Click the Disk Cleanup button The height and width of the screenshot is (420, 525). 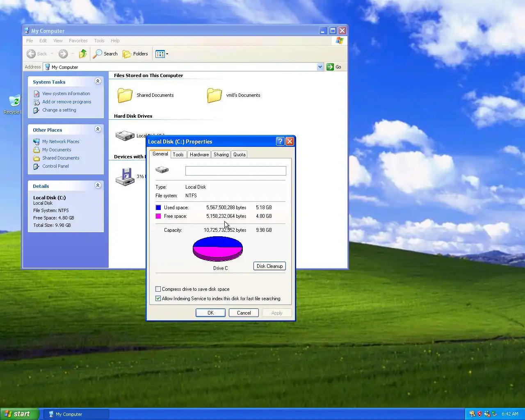pos(269,266)
